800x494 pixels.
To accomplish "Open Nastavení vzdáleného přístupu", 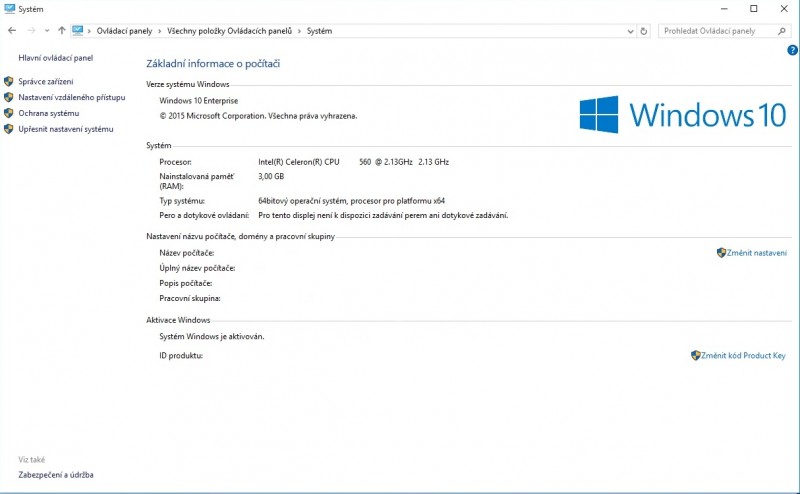I will click(71, 97).
